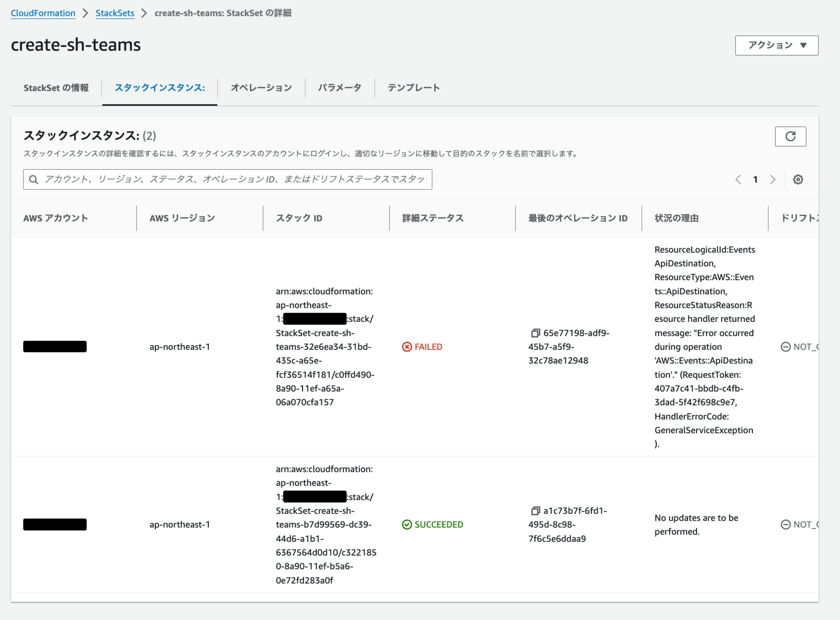Open the オペレーション tab
Viewport: 840px width, 620px height.
261,88
